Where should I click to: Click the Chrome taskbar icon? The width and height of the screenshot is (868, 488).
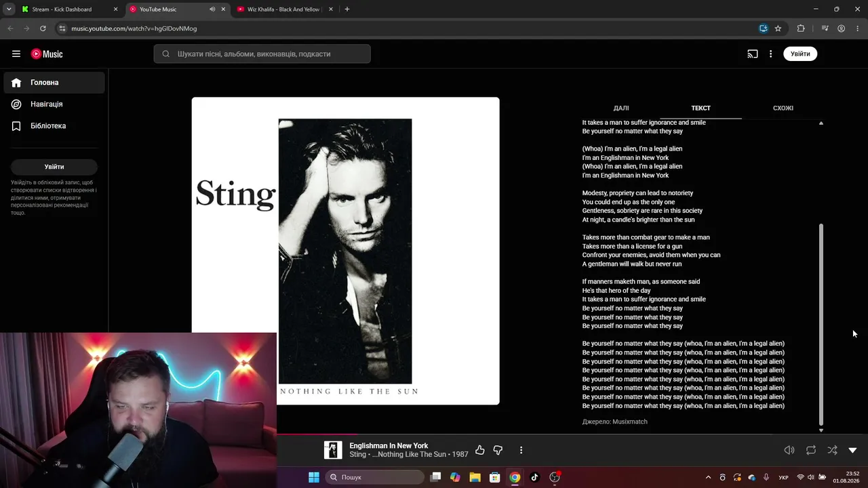click(x=515, y=477)
